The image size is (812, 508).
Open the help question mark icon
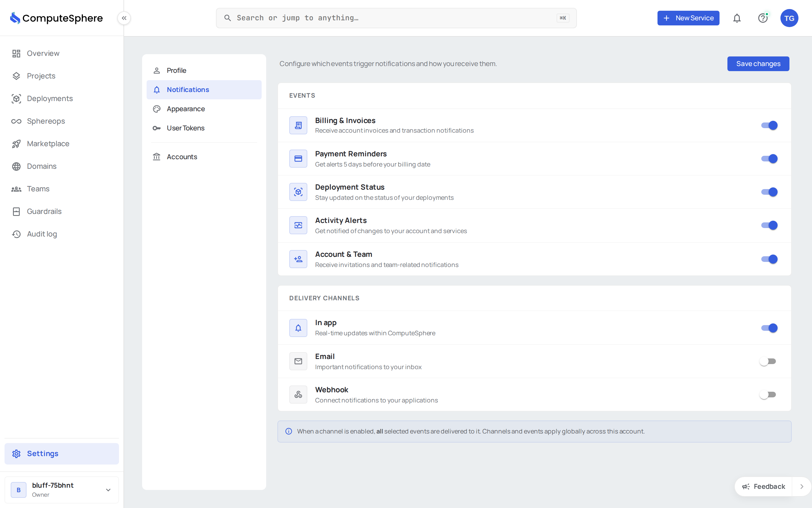click(x=763, y=18)
